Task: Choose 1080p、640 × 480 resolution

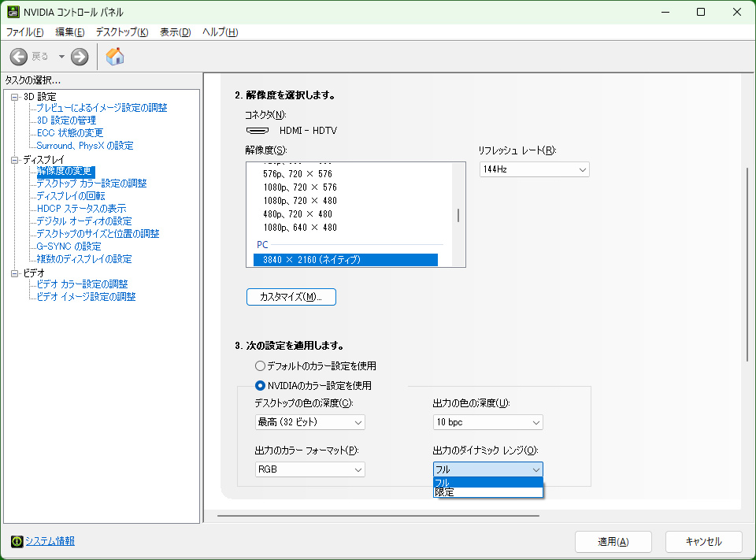Action: tap(300, 228)
